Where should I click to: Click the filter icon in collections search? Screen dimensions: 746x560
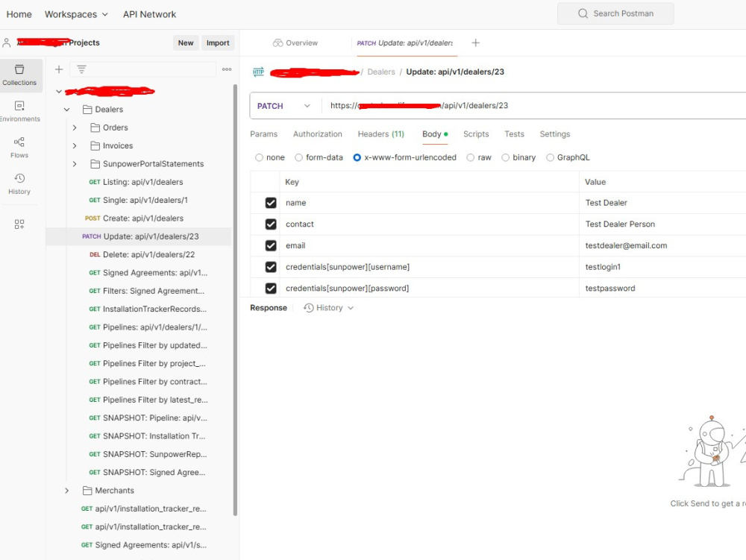tap(82, 69)
